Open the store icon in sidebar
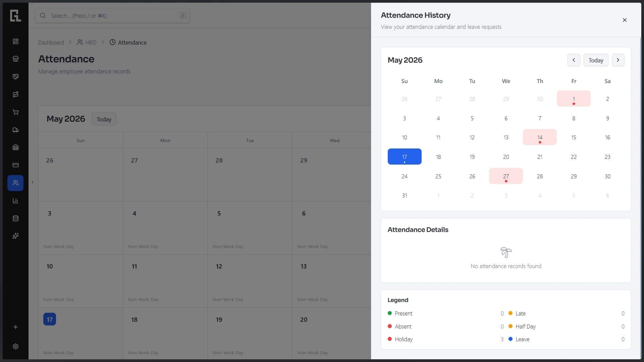Image resolution: width=644 pixels, height=362 pixels. click(x=15, y=59)
